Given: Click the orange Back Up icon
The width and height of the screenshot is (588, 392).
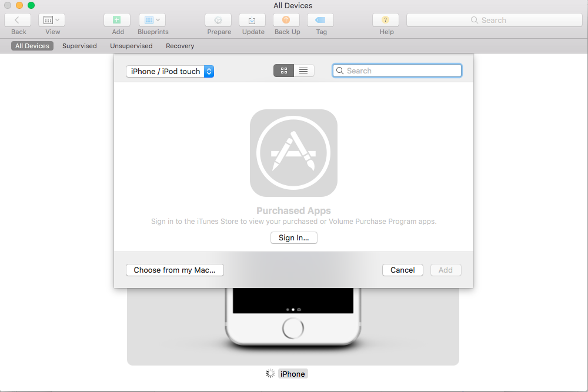Looking at the screenshot, I should [286, 20].
